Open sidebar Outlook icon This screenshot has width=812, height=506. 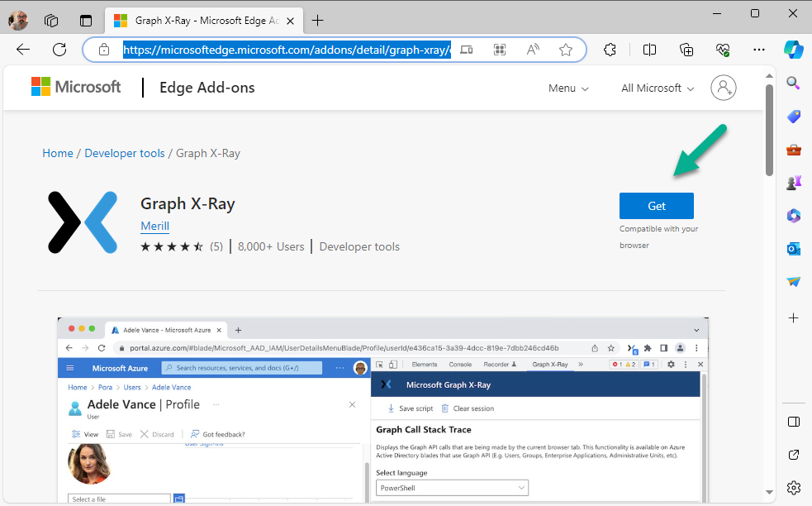point(793,249)
